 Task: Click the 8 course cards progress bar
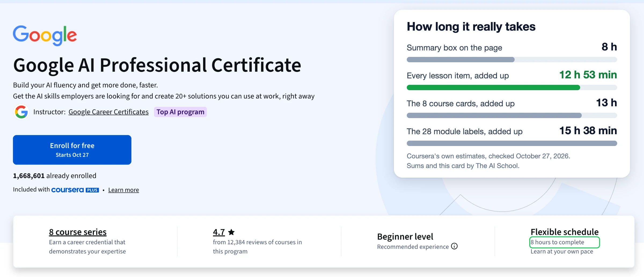(x=512, y=115)
